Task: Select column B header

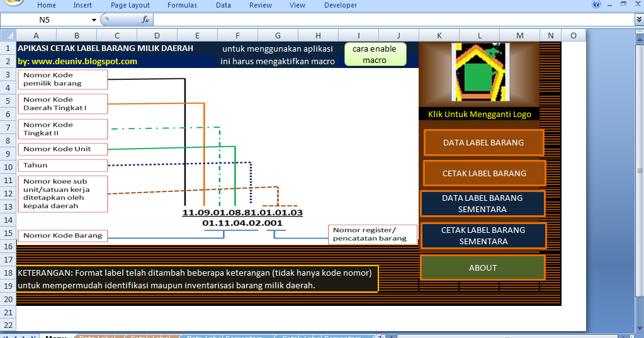Action: pyautogui.click(x=76, y=36)
